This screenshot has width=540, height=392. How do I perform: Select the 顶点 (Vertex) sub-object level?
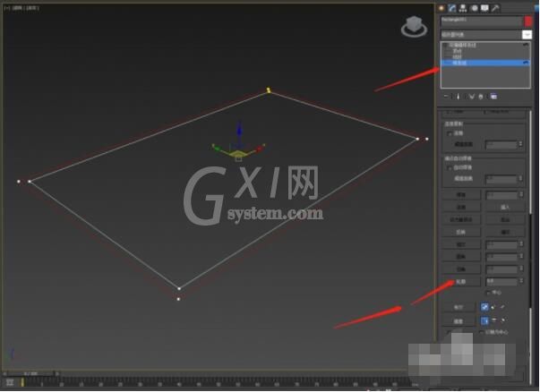click(457, 51)
